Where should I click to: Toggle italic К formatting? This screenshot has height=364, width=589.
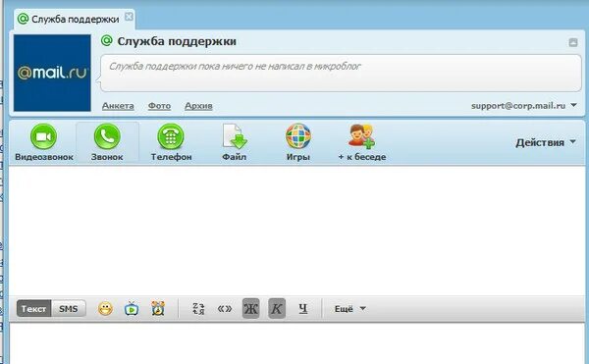pos(277,309)
